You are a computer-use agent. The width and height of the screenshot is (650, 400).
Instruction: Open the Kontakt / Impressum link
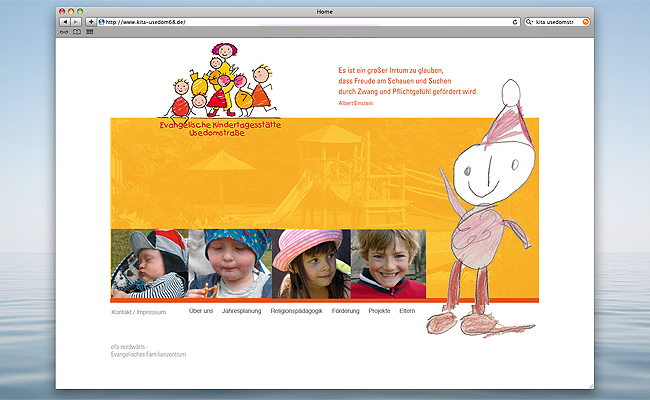click(138, 312)
